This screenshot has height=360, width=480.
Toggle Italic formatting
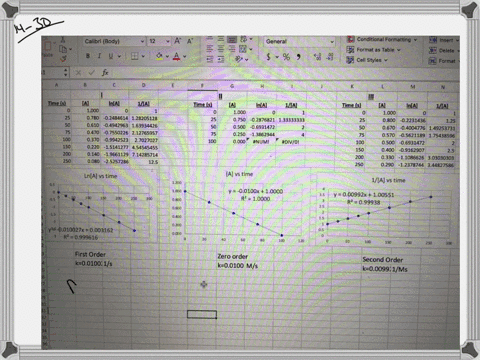pos(99,56)
